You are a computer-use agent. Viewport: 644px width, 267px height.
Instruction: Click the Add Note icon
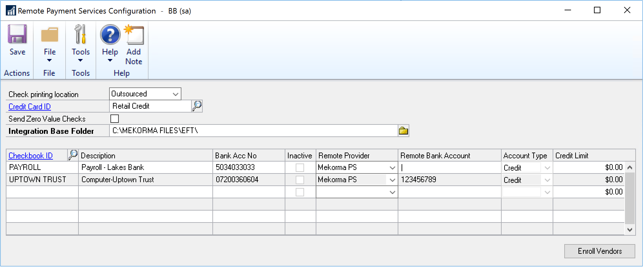point(134,35)
